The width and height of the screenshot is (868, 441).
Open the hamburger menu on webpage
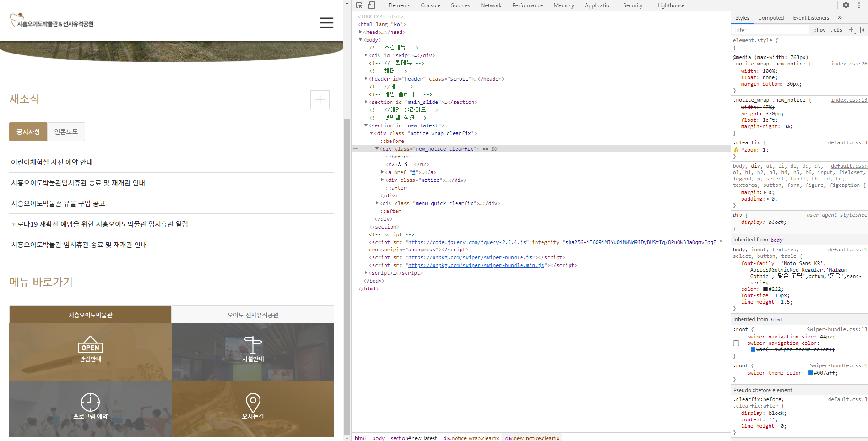point(326,23)
